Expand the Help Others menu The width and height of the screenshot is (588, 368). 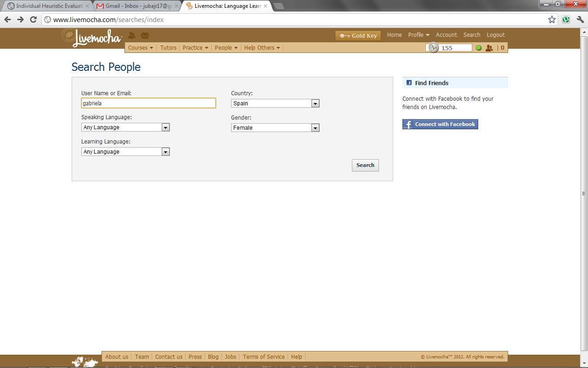click(x=262, y=48)
